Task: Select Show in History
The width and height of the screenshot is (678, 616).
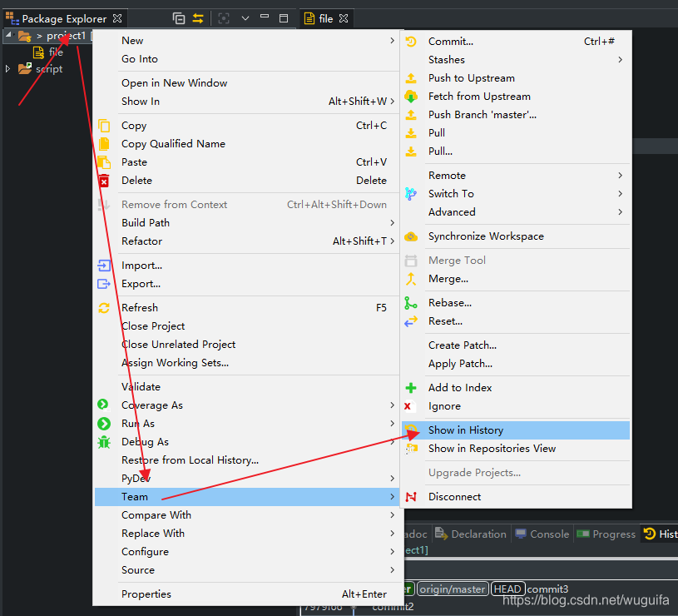Action: point(516,430)
